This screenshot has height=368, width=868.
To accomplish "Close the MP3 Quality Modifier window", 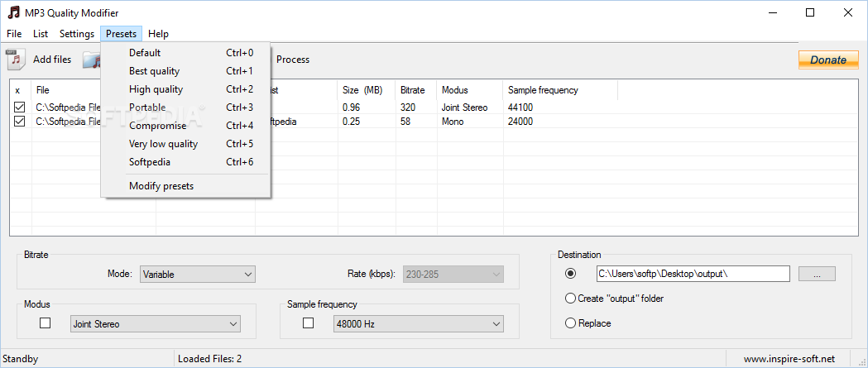I will [x=847, y=12].
